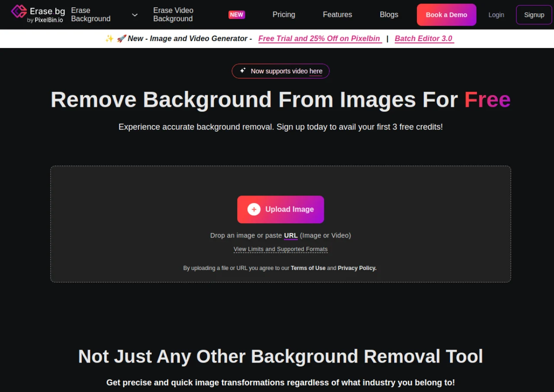The width and height of the screenshot is (554, 392).
Task: Open the Features menu item
Action: point(338,15)
